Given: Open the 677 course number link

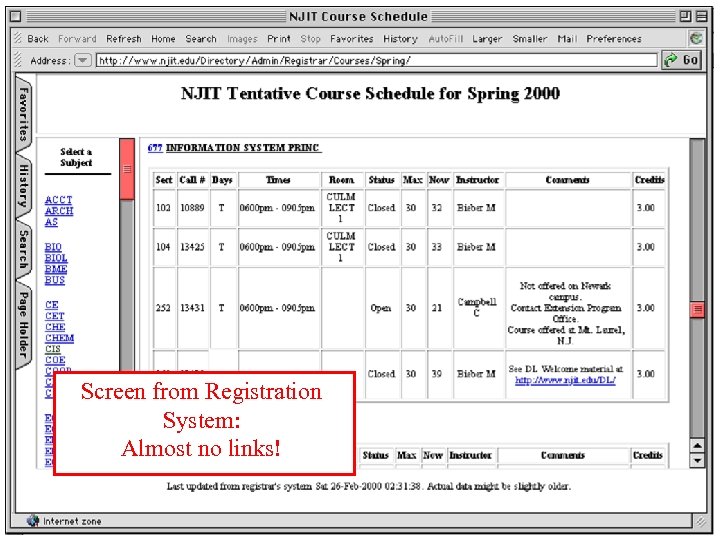Looking at the screenshot, I should pos(155,148).
